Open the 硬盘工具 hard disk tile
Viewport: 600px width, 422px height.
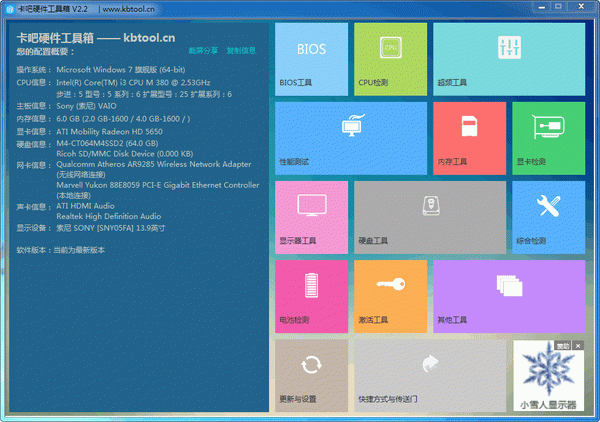(x=430, y=217)
